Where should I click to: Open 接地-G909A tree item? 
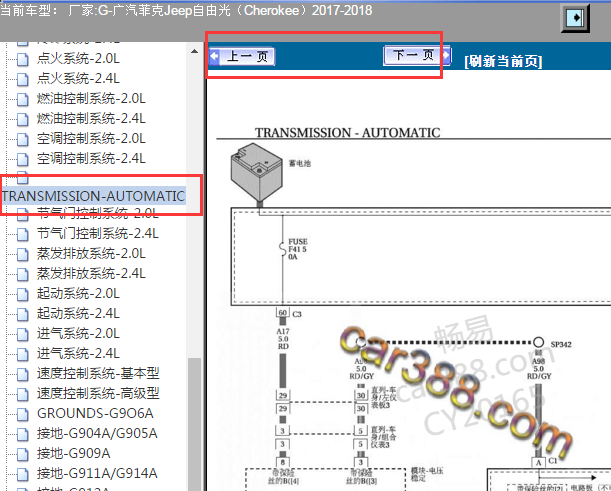click(x=74, y=454)
